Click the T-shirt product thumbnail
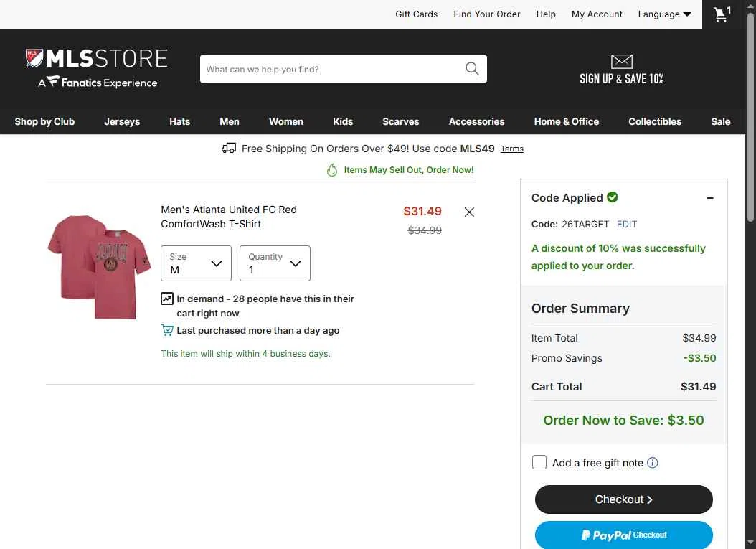Viewport: 756px width, 549px height. pos(99,267)
